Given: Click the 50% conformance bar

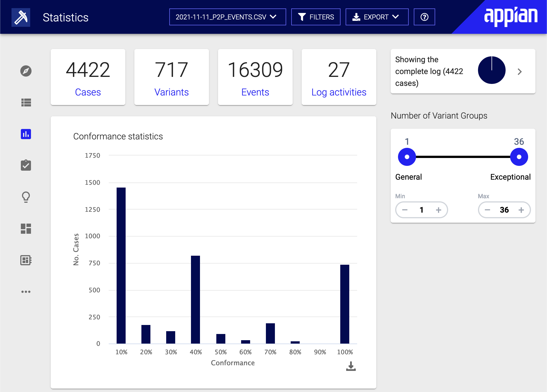Looking at the screenshot, I should [x=221, y=339].
